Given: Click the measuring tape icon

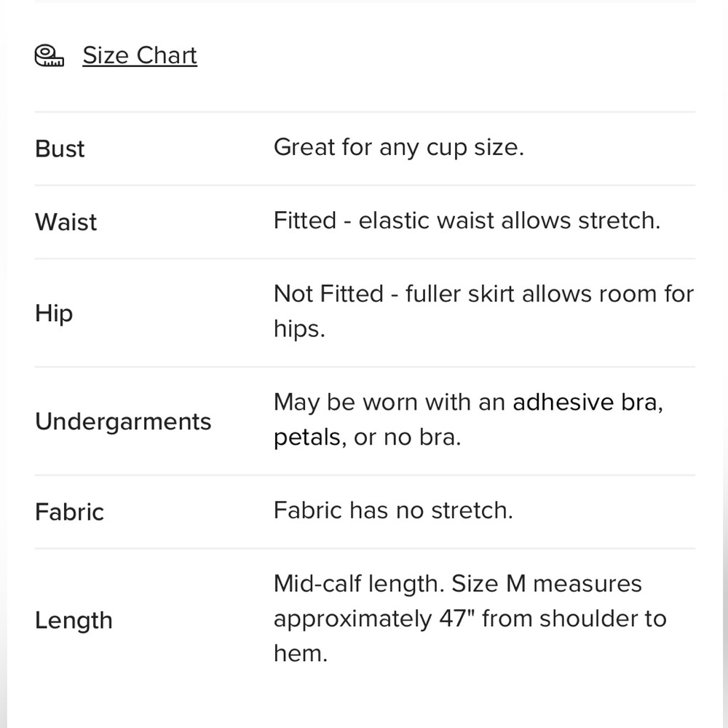Looking at the screenshot, I should (x=50, y=56).
